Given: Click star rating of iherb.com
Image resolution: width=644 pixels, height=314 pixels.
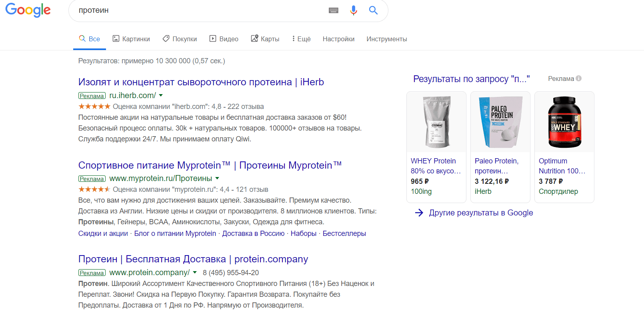Looking at the screenshot, I should 94,106.
